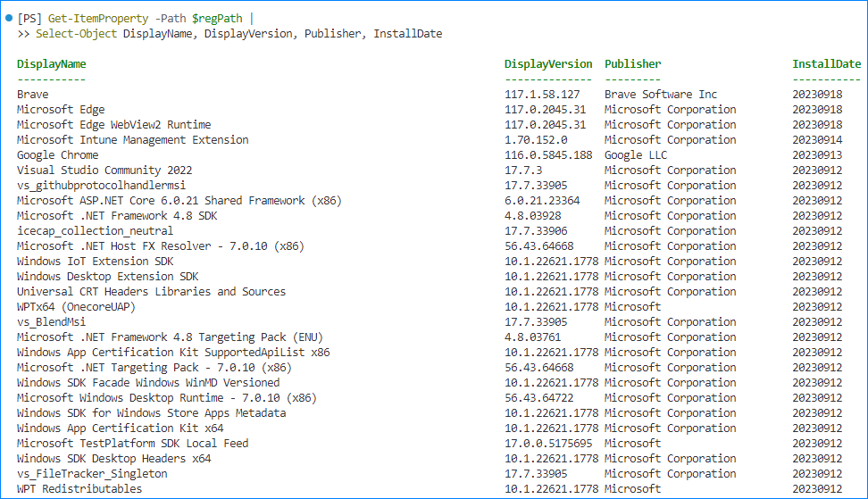
Task: Click Windows SDK for Windows Store Apps Metadata
Action: pos(151,413)
